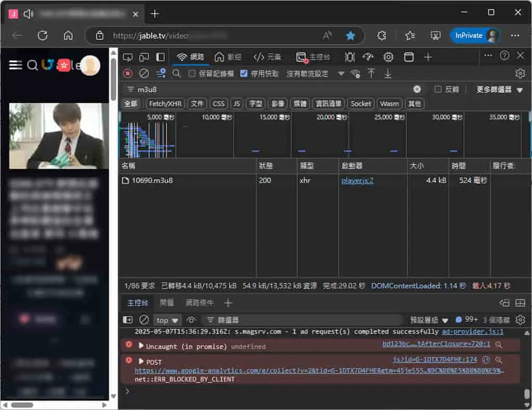This screenshot has height=410, width=532.
Task: Enable the preserve log checkbox
Action: click(192, 74)
